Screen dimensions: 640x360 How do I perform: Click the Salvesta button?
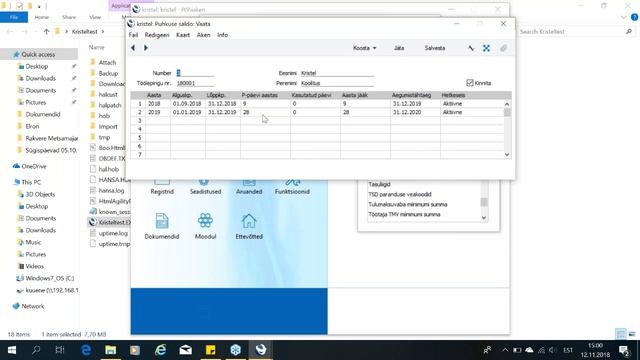click(x=435, y=48)
